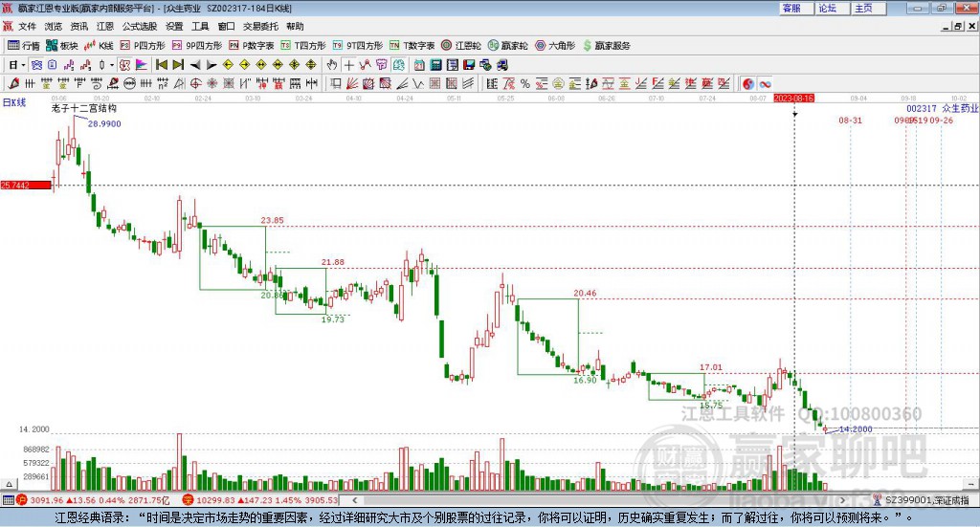Viewport: 980px width, 527px height.
Task: Open the 江恩 menu
Action: (x=105, y=26)
